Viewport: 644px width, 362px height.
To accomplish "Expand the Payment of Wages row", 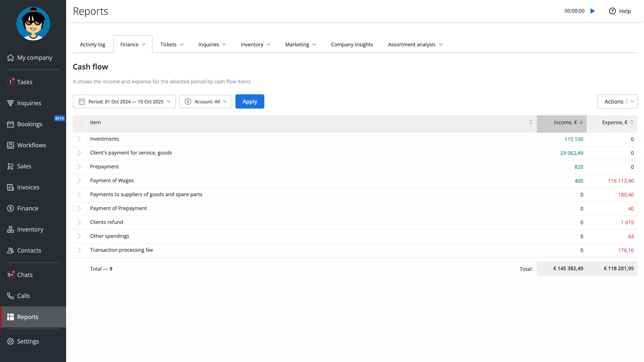I will click(79, 180).
